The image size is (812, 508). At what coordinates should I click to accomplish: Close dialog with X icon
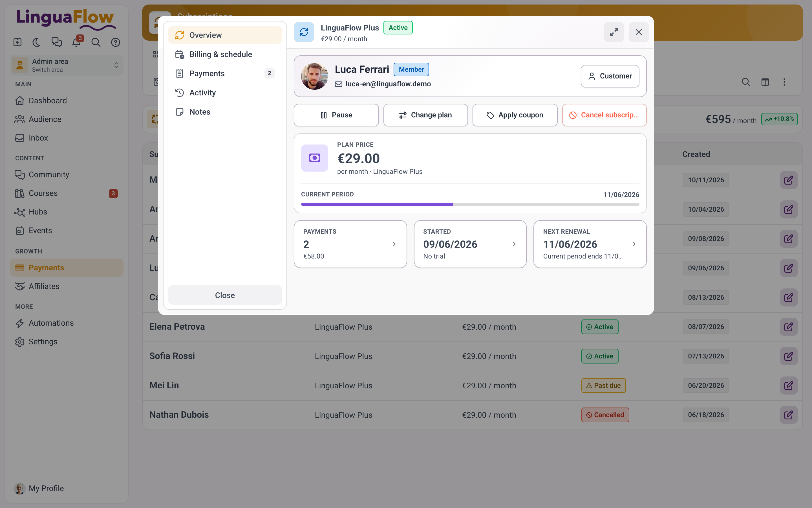[x=639, y=32]
